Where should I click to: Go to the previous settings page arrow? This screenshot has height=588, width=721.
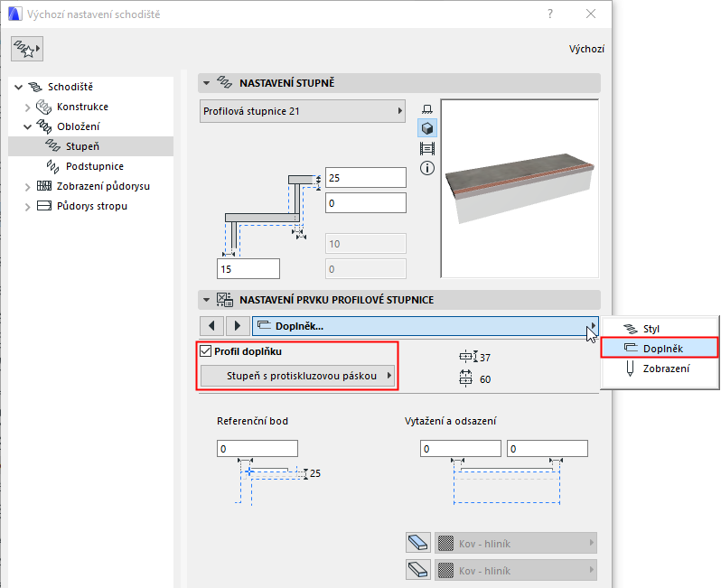[212, 326]
